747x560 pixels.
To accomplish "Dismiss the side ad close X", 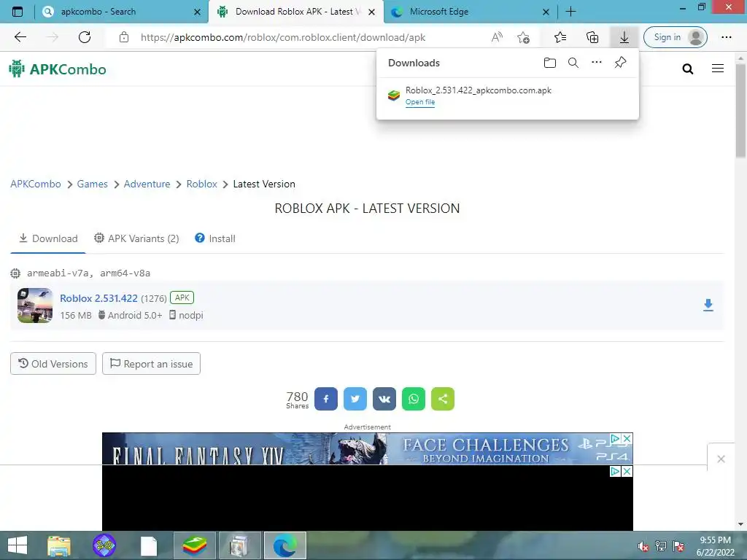I will (721, 459).
